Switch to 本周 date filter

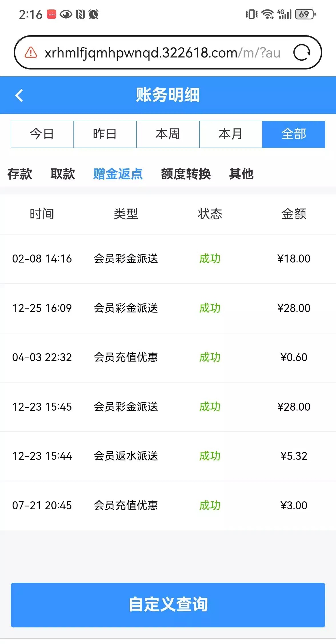[x=168, y=134]
